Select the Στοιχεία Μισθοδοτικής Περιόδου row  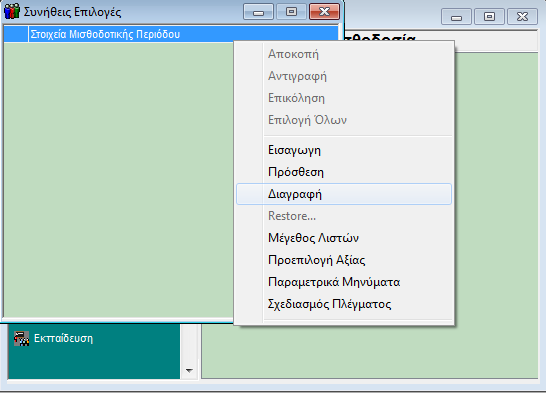tap(171, 34)
